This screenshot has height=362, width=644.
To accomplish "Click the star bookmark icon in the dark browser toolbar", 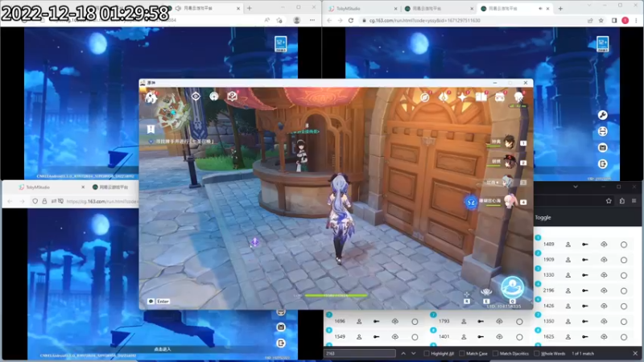I will [609, 200].
